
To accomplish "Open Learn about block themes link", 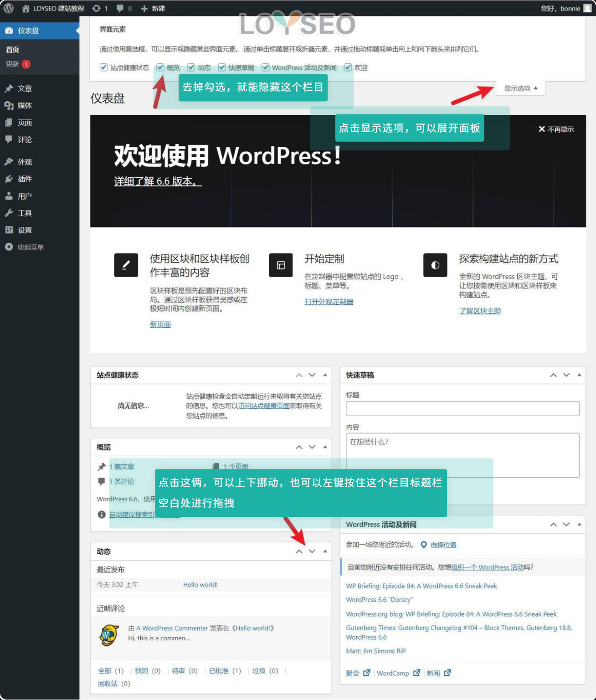I will (x=480, y=311).
